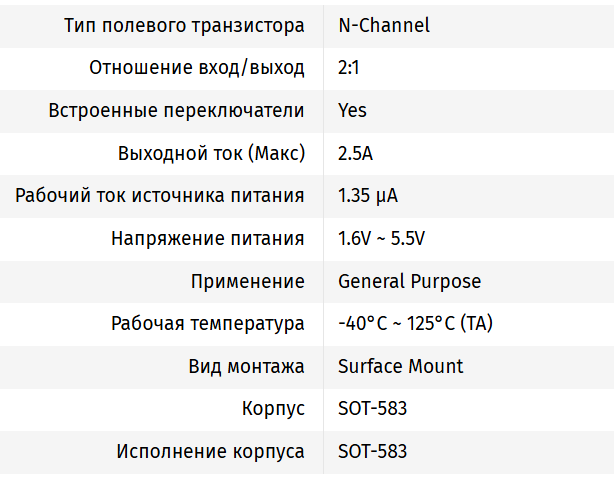Click the "Рабочая температура" label

[x=208, y=323]
